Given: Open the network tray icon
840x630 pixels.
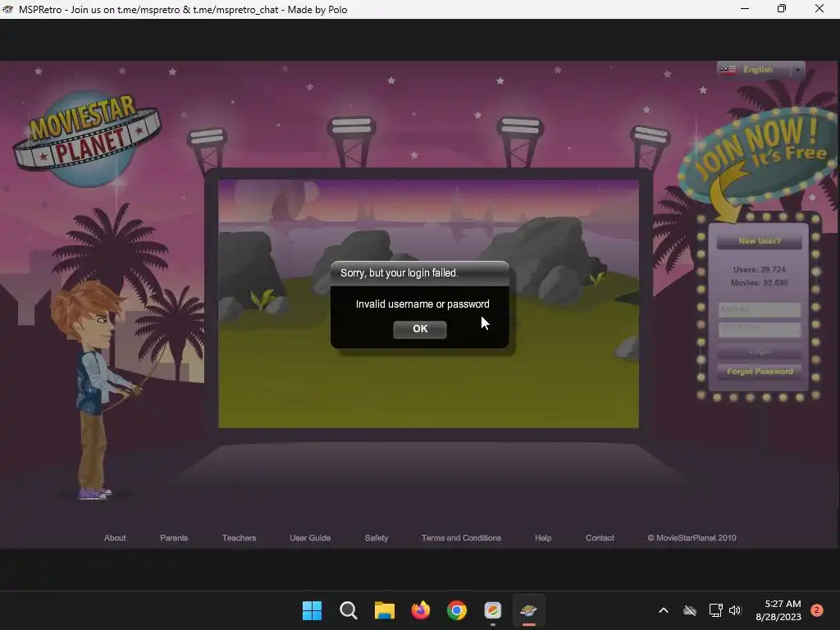Looking at the screenshot, I should tap(715, 610).
